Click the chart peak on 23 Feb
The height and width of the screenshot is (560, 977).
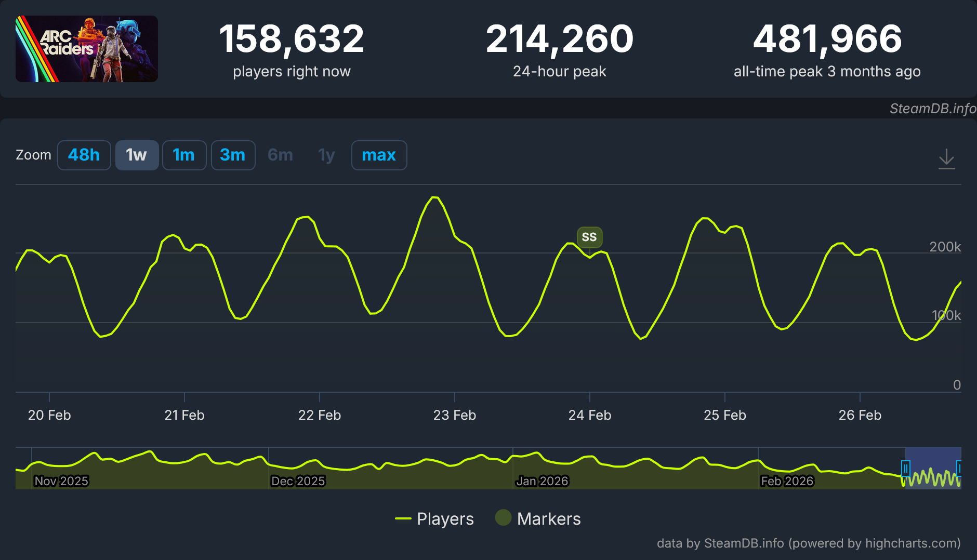(x=435, y=197)
